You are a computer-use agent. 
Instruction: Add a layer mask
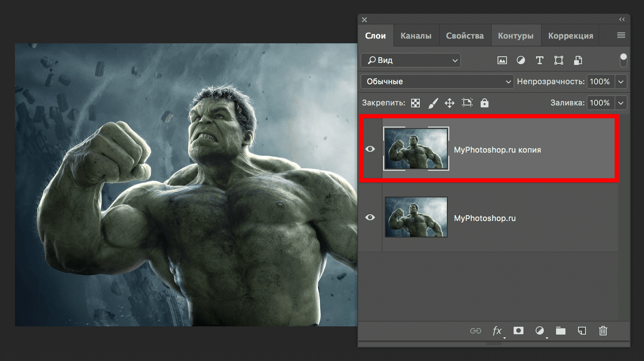tap(518, 331)
